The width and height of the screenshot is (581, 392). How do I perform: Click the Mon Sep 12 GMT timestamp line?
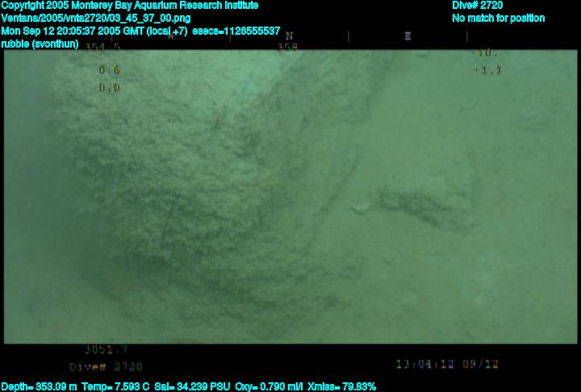coord(140,31)
